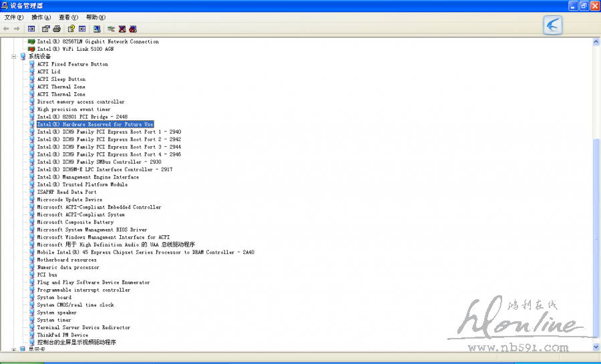Open the 文件(F) menu
Viewport: 601px width, 364px height.
[x=14, y=17]
